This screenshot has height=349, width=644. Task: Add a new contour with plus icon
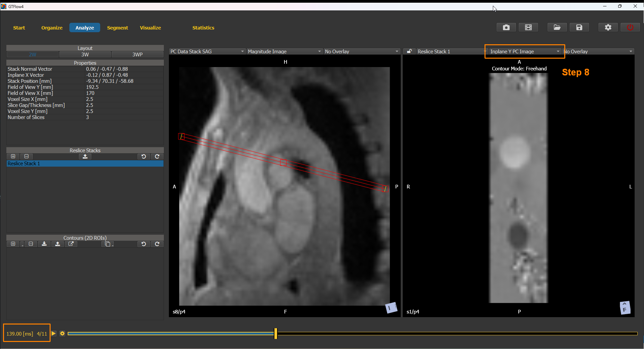point(13,244)
